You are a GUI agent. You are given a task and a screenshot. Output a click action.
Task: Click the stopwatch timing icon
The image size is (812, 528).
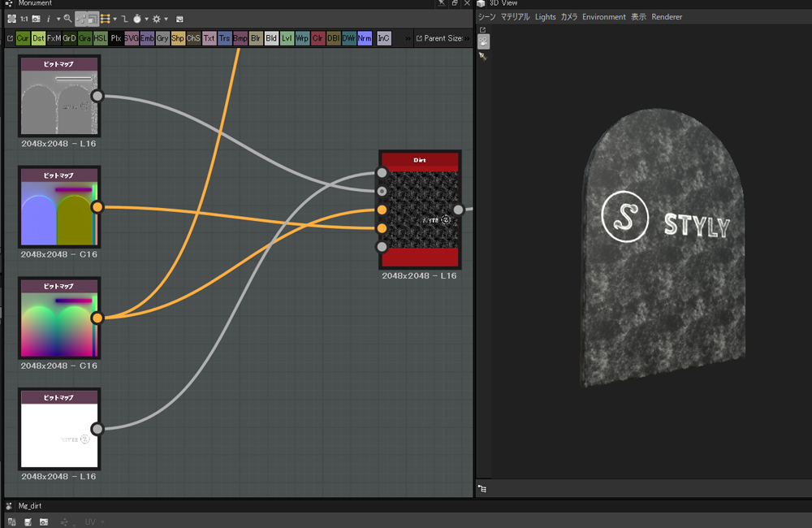pyautogui.click(x=137, y=19)
